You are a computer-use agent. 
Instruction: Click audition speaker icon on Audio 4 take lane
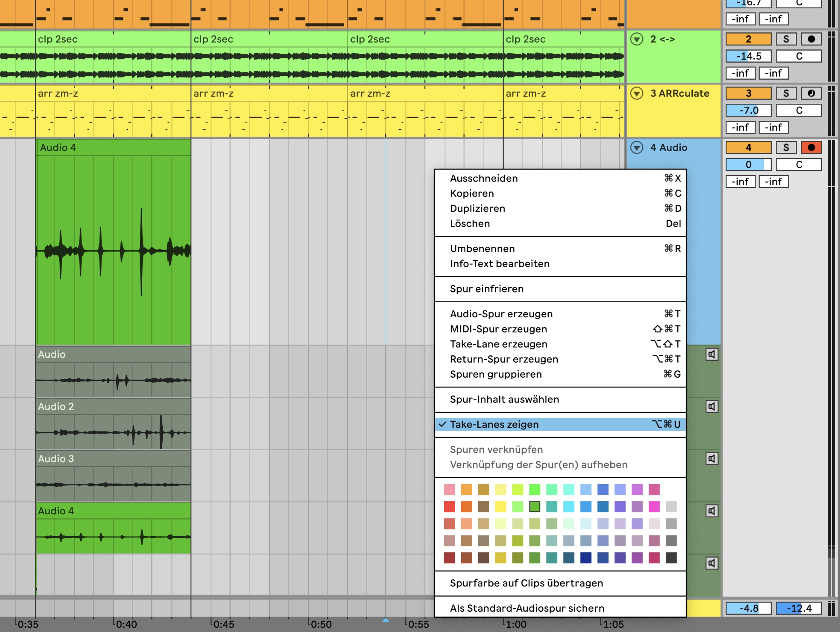tap(712, 511)
